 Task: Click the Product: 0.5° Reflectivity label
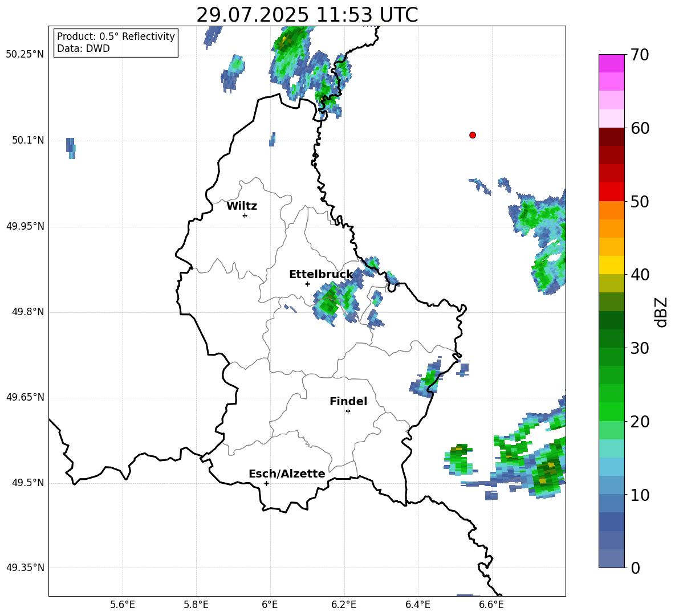click(x=116, y=36)
